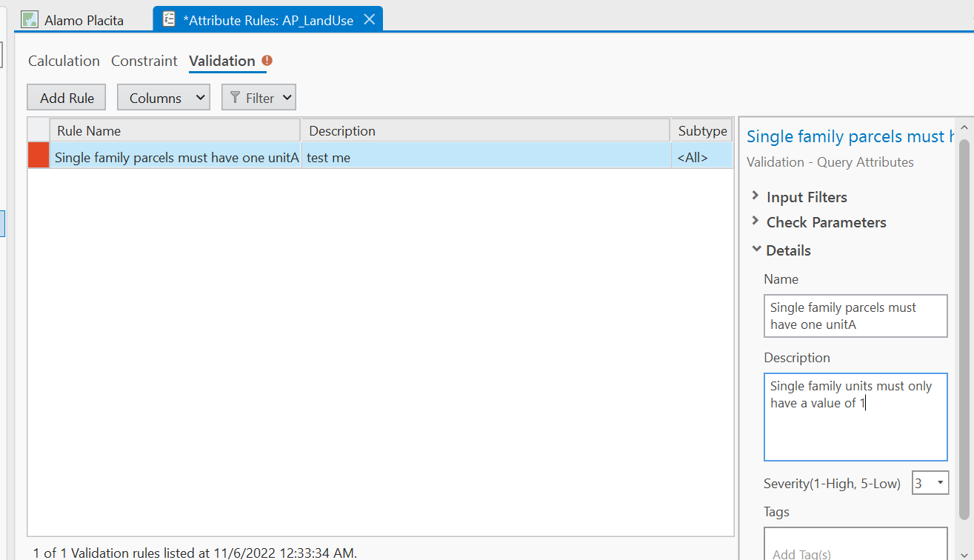The width and height of the screenshot is (974, 560).
Task: Click the Validation tab error indicator icon
Action: pyautogui.click(x=267, y=61)
